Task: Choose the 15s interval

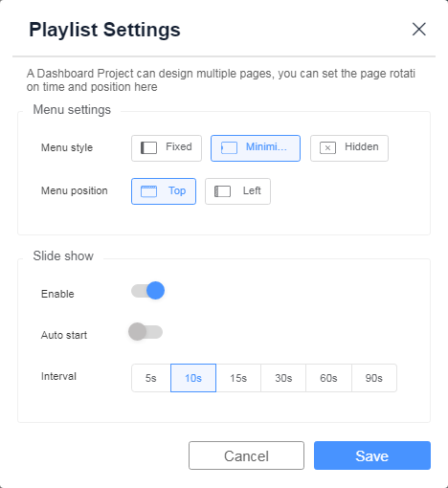Action: click(238, 378)
